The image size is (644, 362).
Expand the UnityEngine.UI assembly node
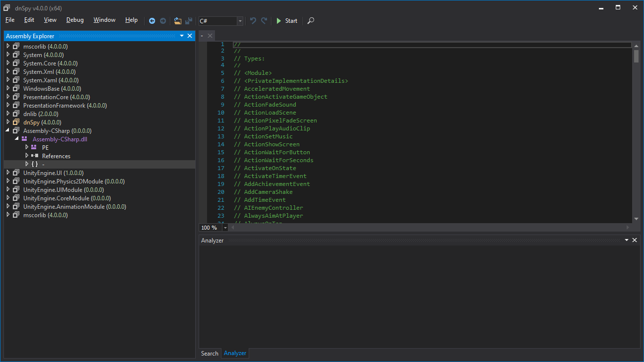tap(8, 173)
